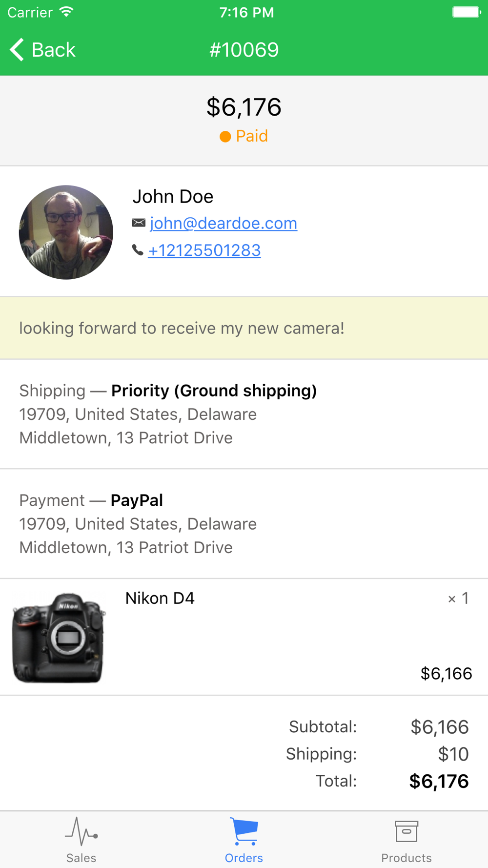Viewport: 488px width, 868px height.
Task: Go back using Back label
Action: coord(54,50)
